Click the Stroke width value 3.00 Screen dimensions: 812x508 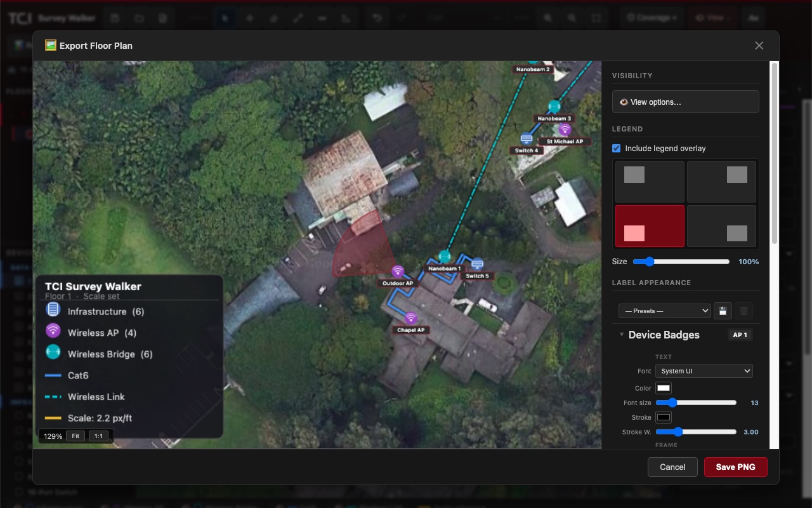751,432
